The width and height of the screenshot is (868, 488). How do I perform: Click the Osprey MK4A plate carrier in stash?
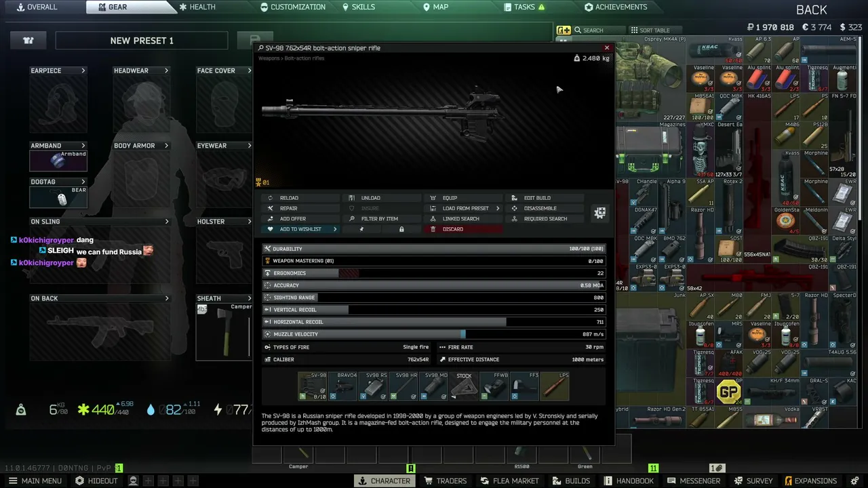(x=651, y=79)
